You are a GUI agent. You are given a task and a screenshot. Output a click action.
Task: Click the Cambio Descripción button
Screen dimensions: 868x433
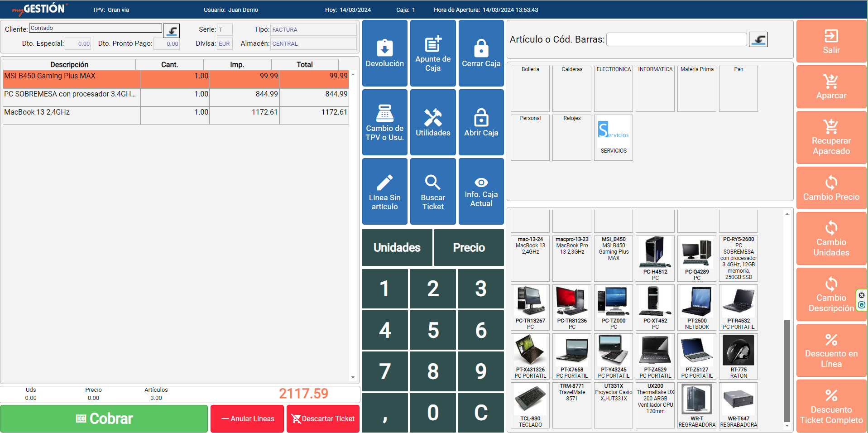click(831, 294)
